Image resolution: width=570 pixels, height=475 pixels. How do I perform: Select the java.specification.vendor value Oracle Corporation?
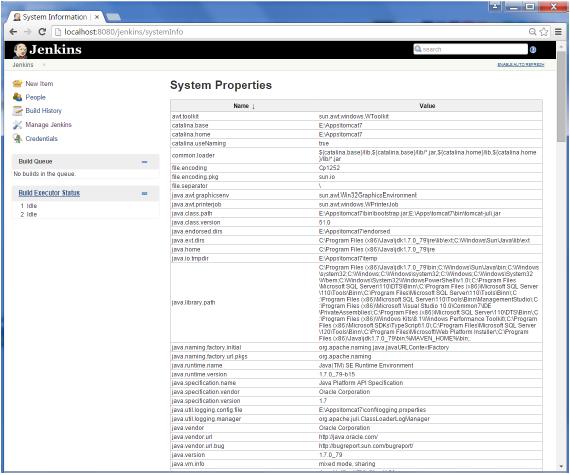[344, 392]
